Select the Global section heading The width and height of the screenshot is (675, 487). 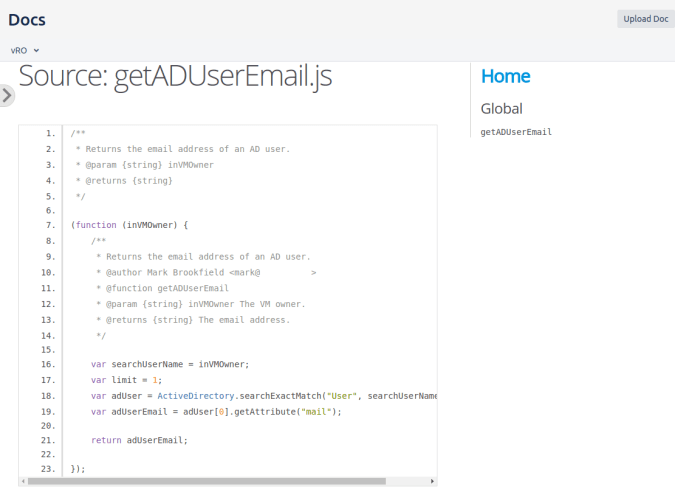pos(501,108)
